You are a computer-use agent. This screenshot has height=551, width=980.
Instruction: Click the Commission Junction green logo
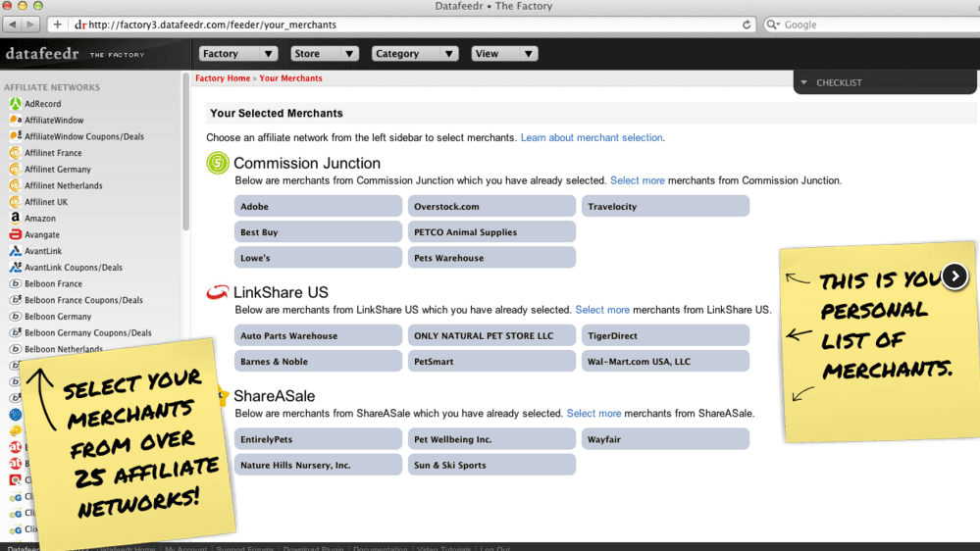click(x=218, y=163)
